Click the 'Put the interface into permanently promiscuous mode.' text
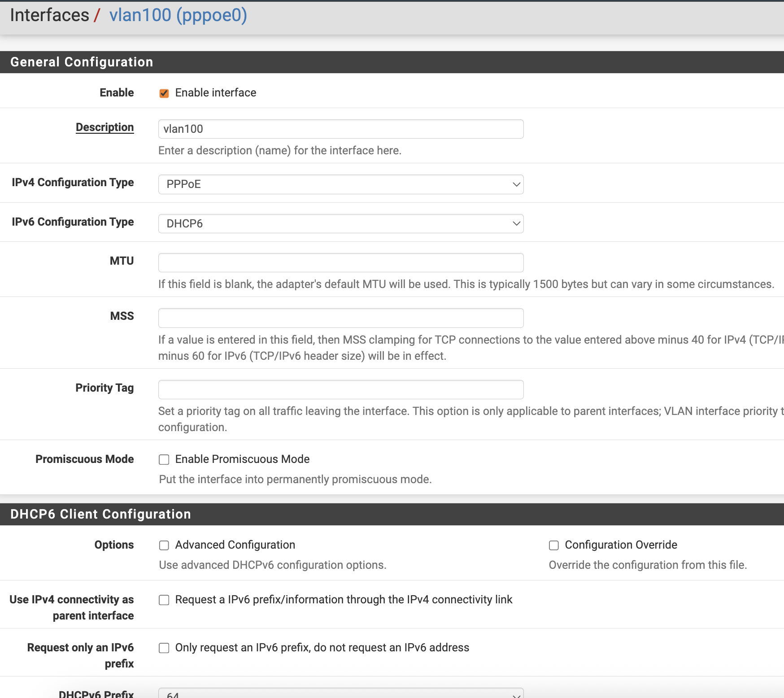This screenshot has width=784, height=698. (x=295, y=479)
